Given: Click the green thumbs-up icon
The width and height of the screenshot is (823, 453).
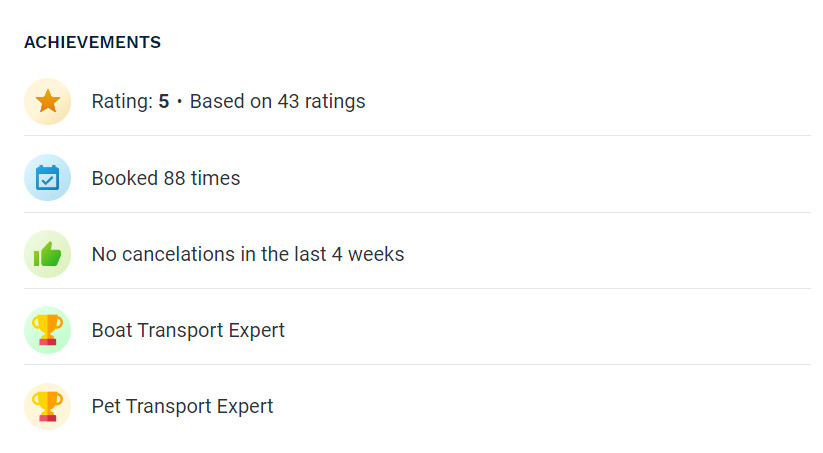Looking at the screenshot, I should pos(47,254).
